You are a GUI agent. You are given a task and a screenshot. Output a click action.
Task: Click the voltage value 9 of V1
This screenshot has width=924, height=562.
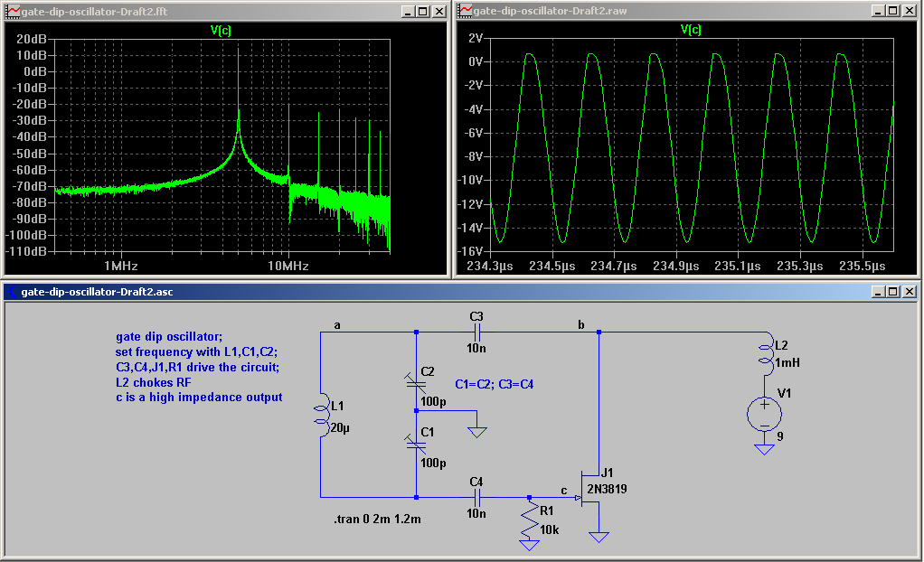coord(780,436)
